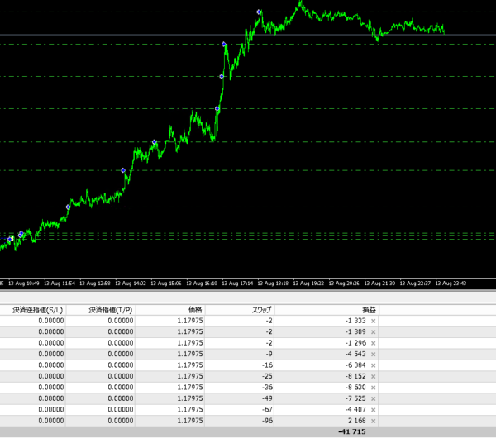Viewport: 496px width, 448px height.
Task: Close the position with -7 525 loss
Action: tap(374, 398)
